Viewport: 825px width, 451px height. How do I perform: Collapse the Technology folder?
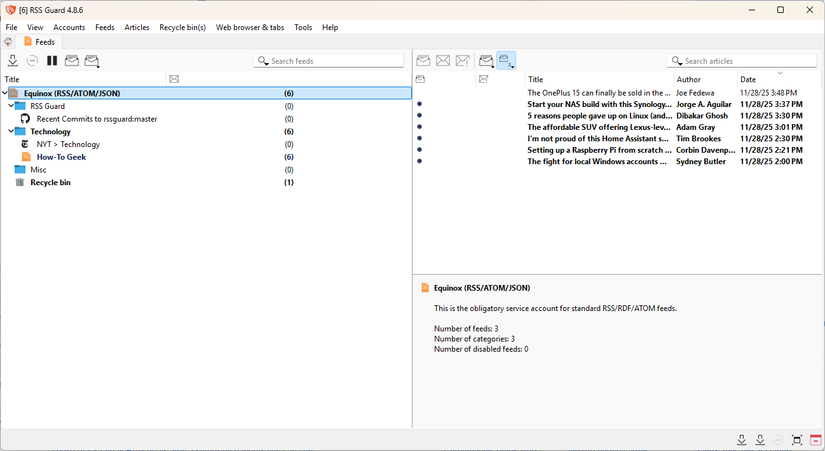(11, 131)
